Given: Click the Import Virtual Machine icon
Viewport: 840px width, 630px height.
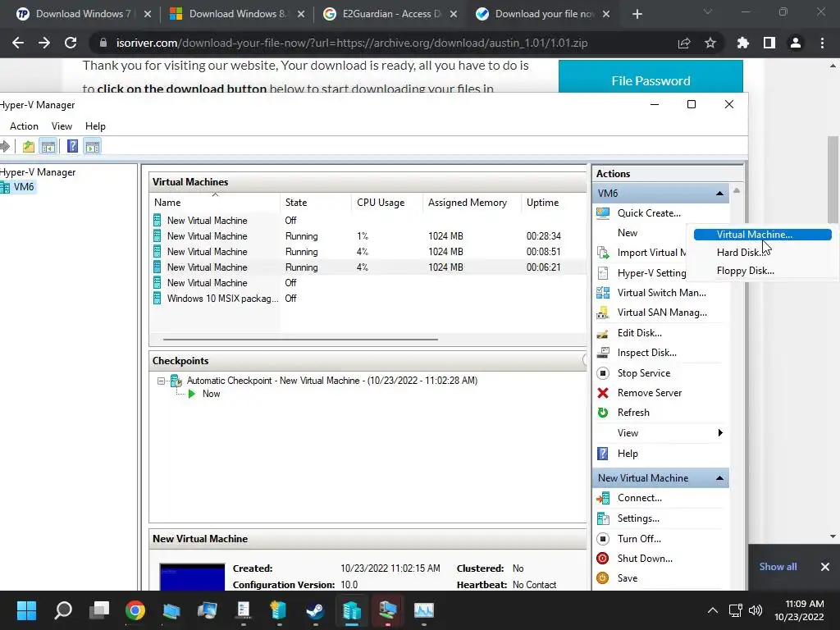Looking at the screenshot, I should click(x=603, y=253).
